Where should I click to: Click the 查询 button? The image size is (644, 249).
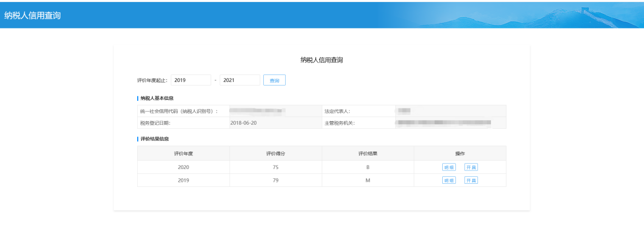point(274,80)
